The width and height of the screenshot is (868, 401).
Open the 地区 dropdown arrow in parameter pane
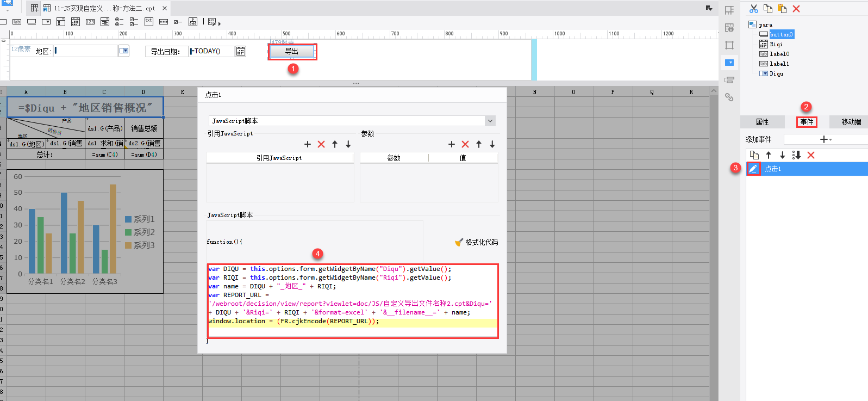pyautogui.click(x=124, y=51)
